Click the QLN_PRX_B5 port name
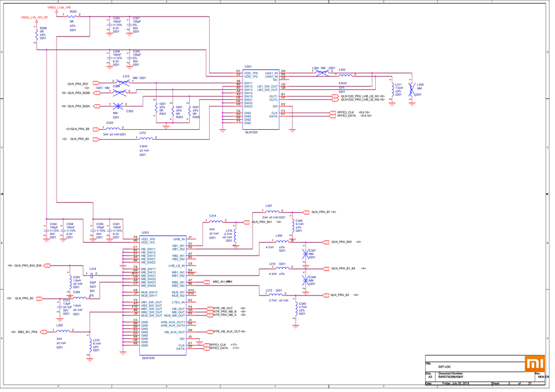555x392 pixels. tap(79, 139)
